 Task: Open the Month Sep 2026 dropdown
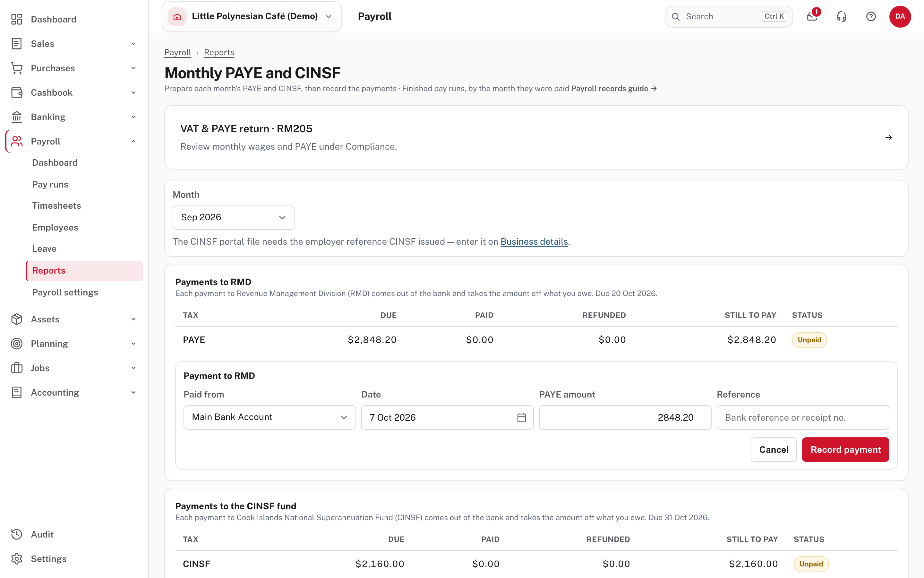click(x=233, y=217)
